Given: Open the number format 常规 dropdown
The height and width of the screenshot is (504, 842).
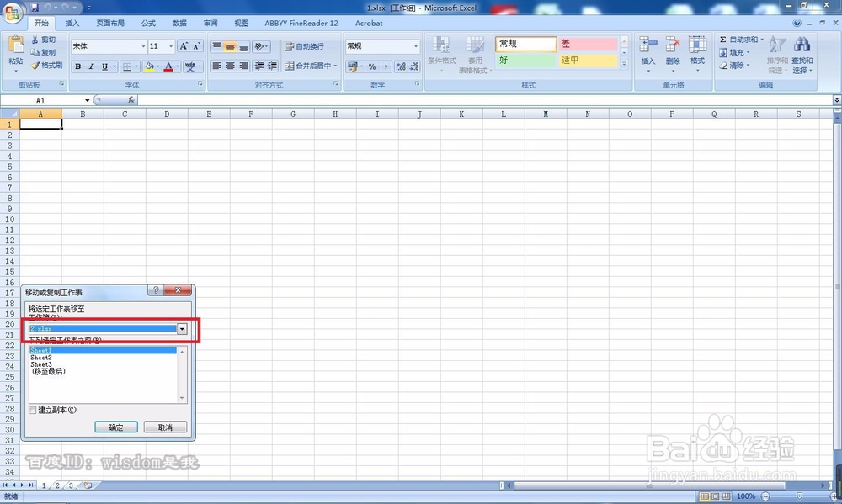Looking at the screenshot, I should click(416, 46).
